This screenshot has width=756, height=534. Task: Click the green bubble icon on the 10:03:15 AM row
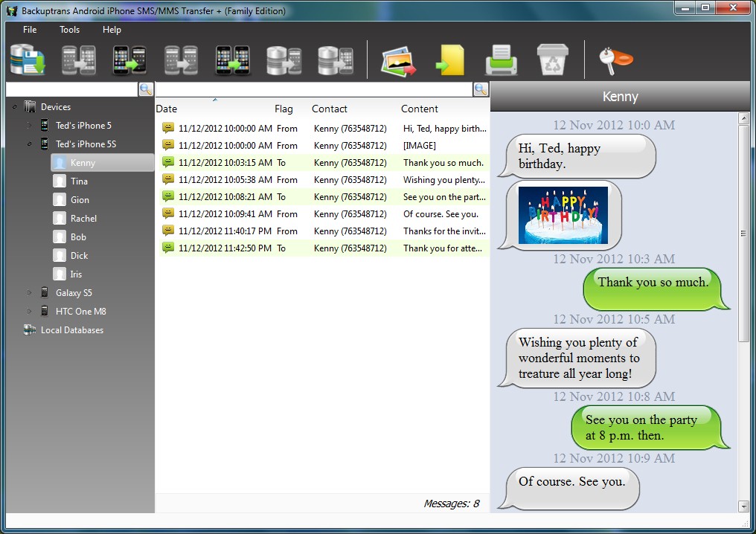(x=167, y=162)
